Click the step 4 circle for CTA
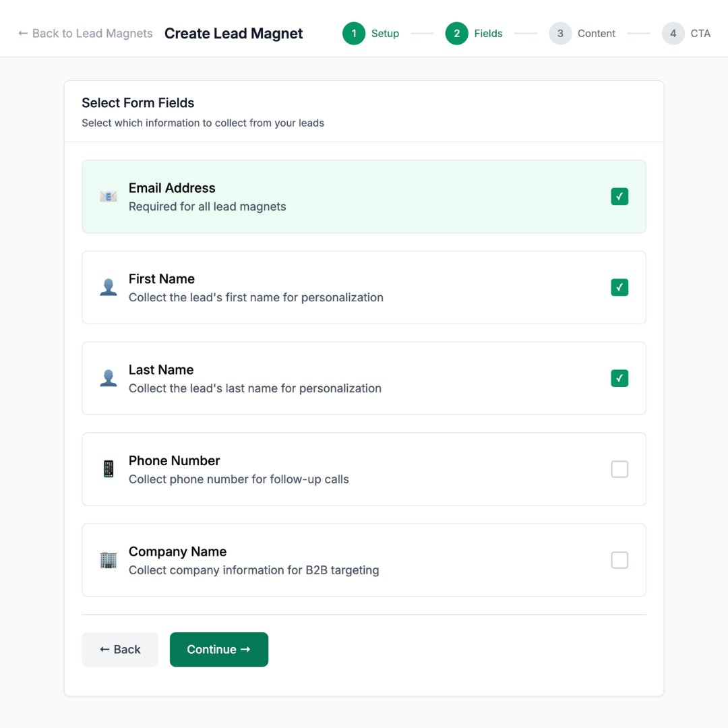Screen dimensions: 728x728 673,34
